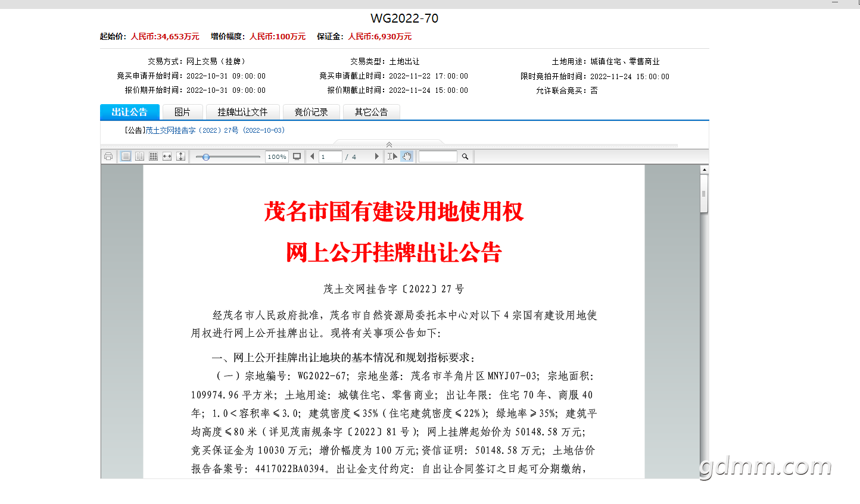Click the print icon in the viewer toolbar
The height and width of the screenshot is (504, 860).
click(x=108, y=156)
